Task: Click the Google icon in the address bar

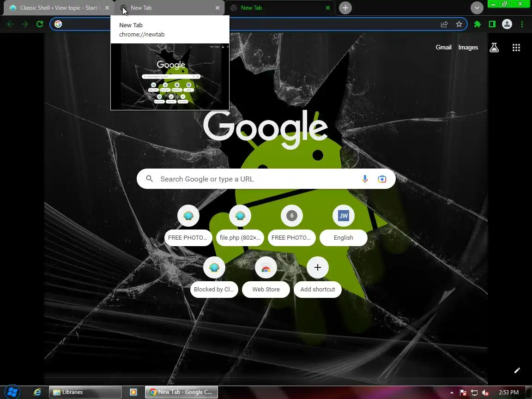Action: pyautogui.click(x=58, y=24)
